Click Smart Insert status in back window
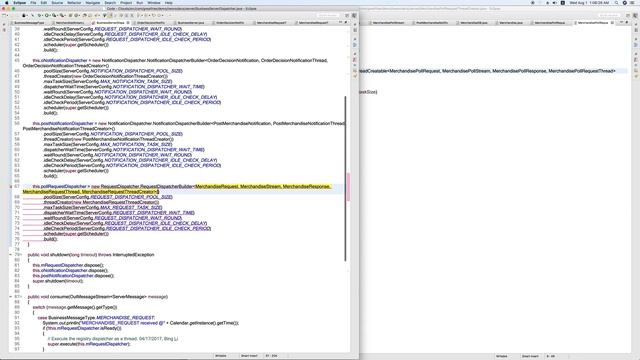The image size is (640, 360). pyautogui.click(x=530, y=356)
